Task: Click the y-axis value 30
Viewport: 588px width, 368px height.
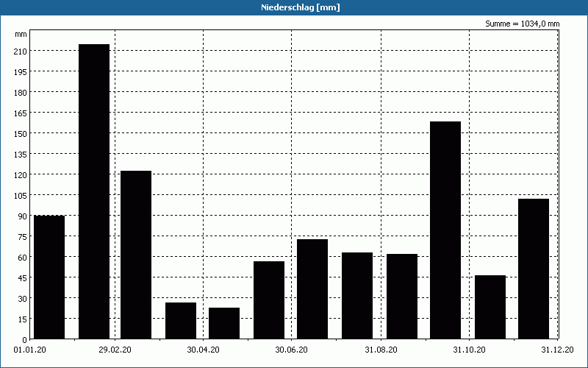Action: 23,299
